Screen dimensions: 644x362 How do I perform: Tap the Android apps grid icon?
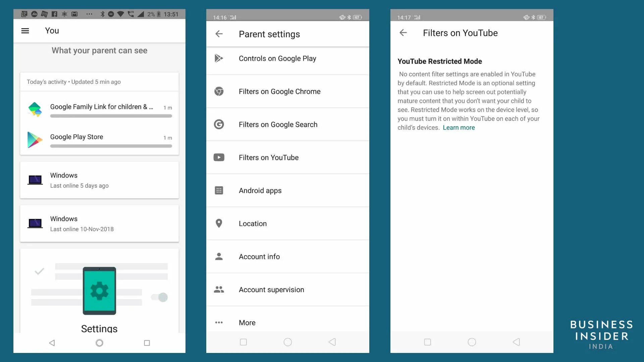pos(219,190)
